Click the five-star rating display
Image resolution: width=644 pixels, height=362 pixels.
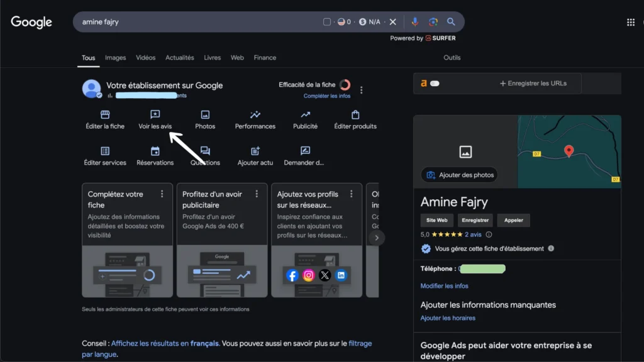[x=447, y=234]
